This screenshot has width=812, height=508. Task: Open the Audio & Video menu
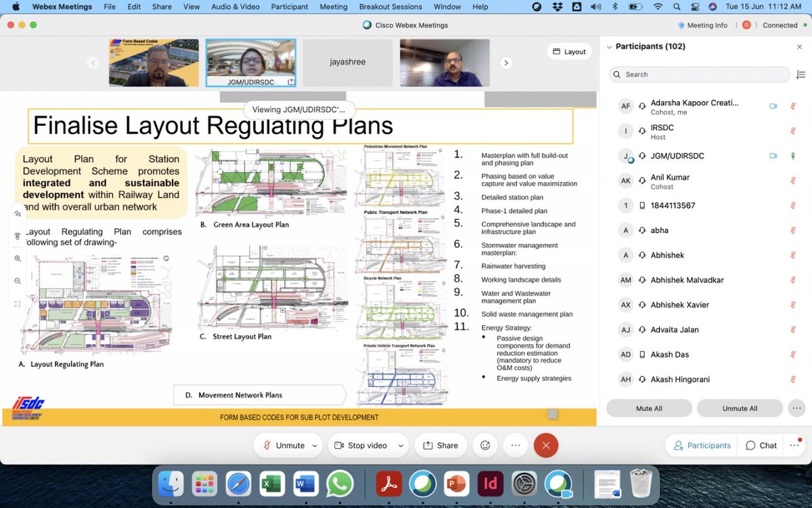click(235, 7)
